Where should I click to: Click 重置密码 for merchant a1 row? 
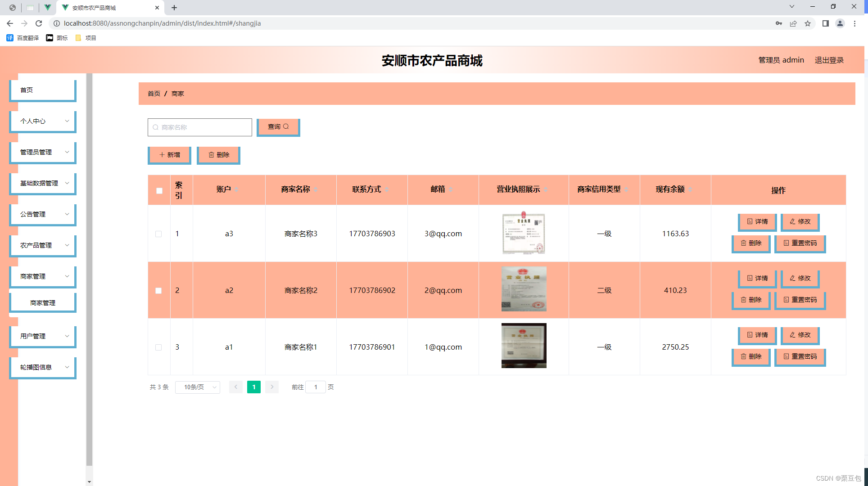800,356
